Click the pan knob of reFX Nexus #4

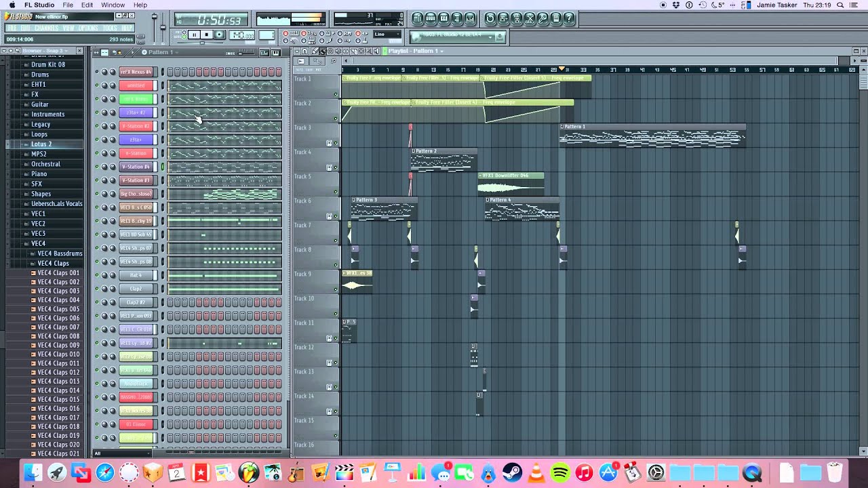pos(104,72)
